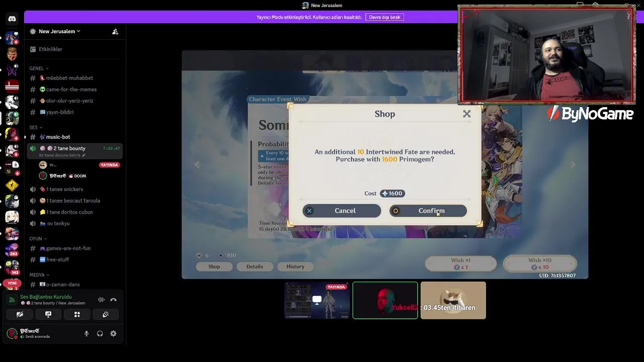The width and height of the screenshot is (644, 362).
Task: Select 2 tane bounty voice channel
Action: (74, 151)
